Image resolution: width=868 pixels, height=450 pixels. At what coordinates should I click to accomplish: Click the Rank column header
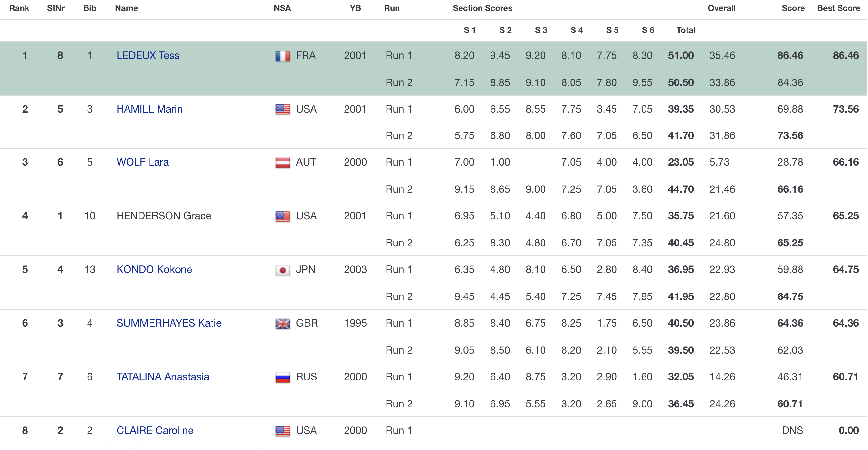(19, 8)
